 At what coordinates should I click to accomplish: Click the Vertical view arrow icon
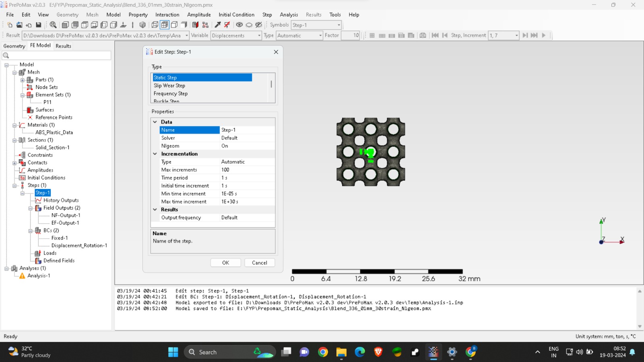pyautogui.click(x=133, y=25)
